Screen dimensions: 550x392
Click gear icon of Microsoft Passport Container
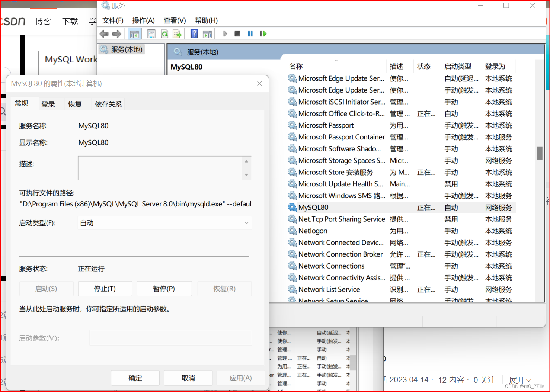(x=292, y=137)
